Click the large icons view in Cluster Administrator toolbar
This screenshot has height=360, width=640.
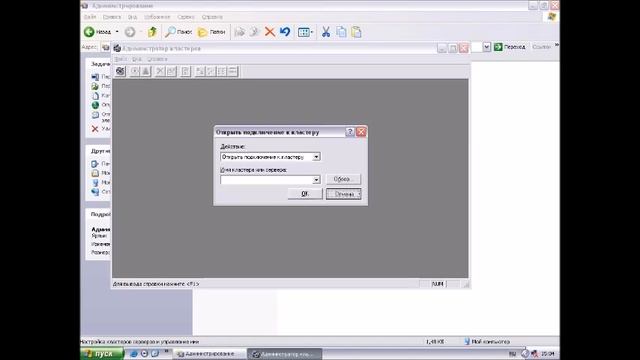point(200,71)
